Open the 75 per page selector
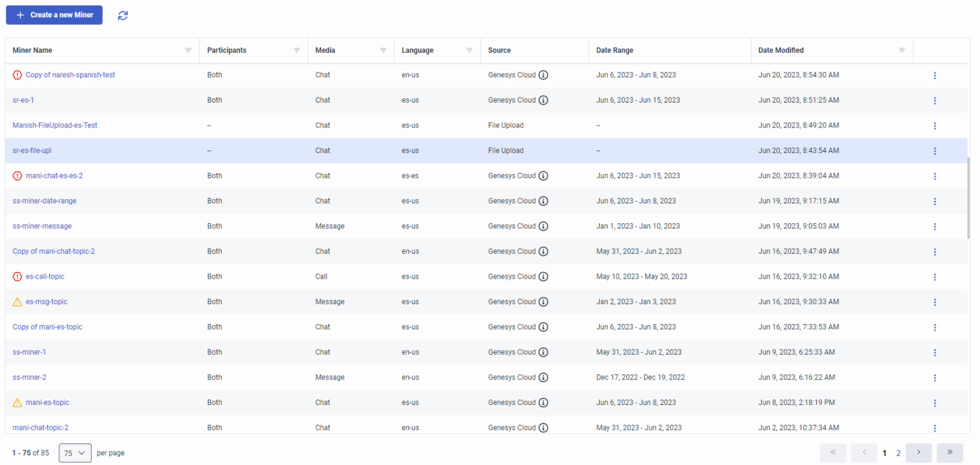Viewport: 980px width, 465px height. pos(75,453)
